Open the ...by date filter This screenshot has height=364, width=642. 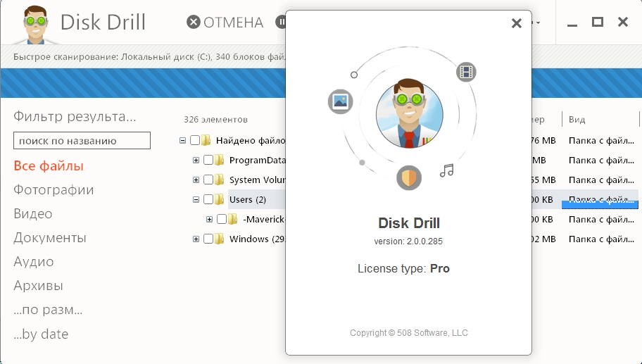(41, 334)
